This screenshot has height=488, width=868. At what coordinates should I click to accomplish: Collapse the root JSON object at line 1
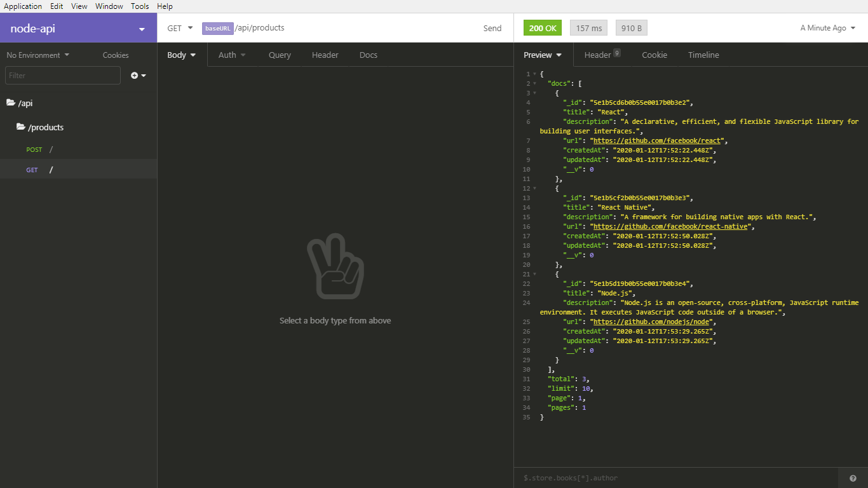[x=534, y=74]
